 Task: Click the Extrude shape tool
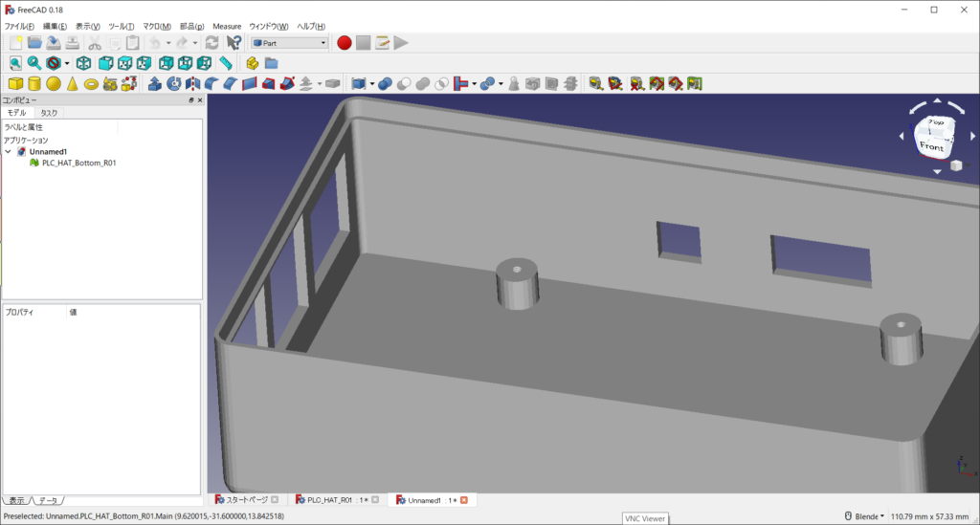[154, 84]
